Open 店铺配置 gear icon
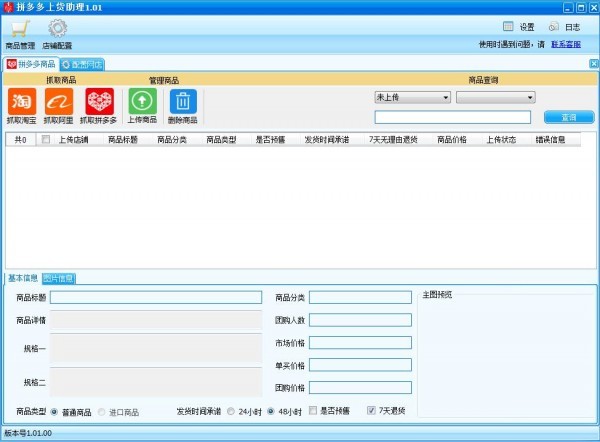 57,28
